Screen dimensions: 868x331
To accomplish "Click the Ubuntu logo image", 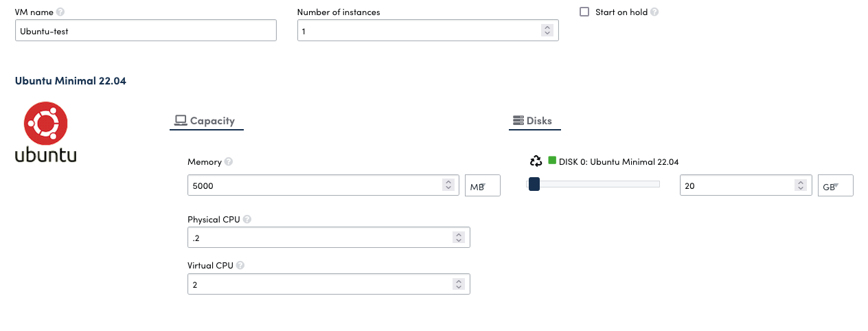I will point(46,133).
